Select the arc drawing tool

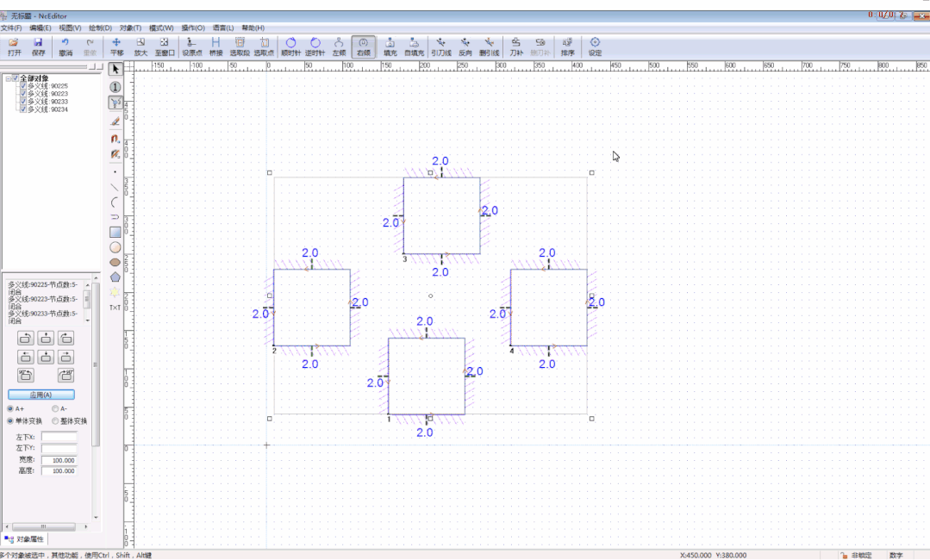coord(115,202)
